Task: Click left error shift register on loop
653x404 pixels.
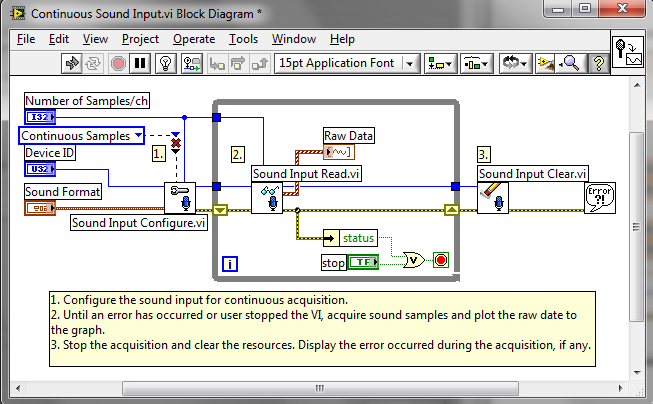Action: (220, 210)
